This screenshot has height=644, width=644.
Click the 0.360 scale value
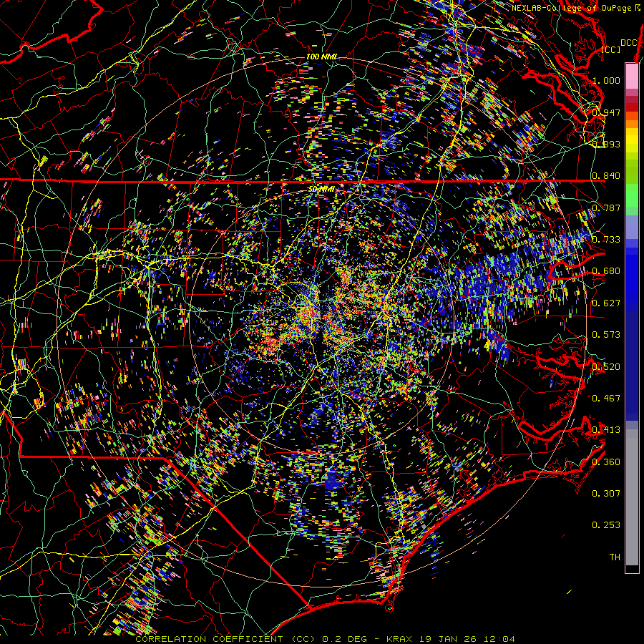pos(606,462)
